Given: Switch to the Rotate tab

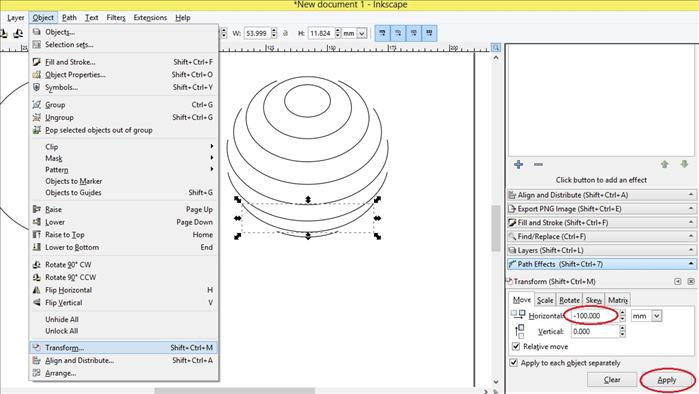Looking at the screenshot, I should tap(569, 300).
